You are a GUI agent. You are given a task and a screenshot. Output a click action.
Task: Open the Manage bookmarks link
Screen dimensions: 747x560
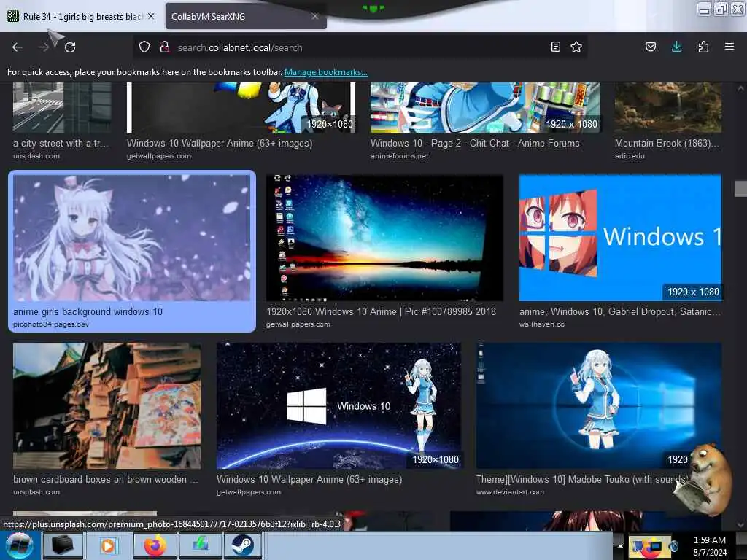coord(326,72)
